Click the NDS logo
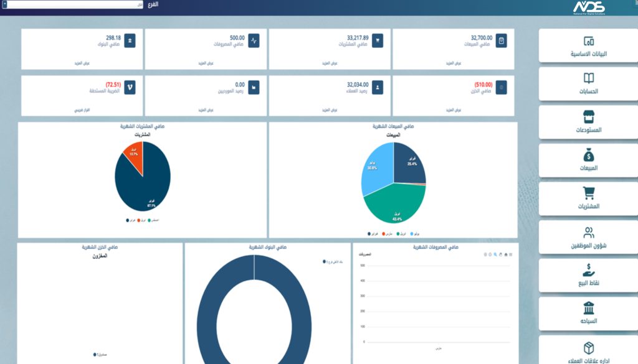 [589, 7]
